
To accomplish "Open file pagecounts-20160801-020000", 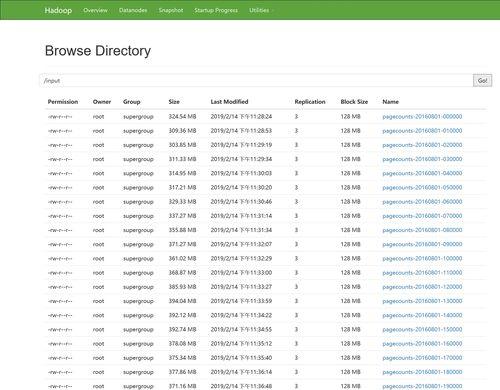I will coord(422,145).
